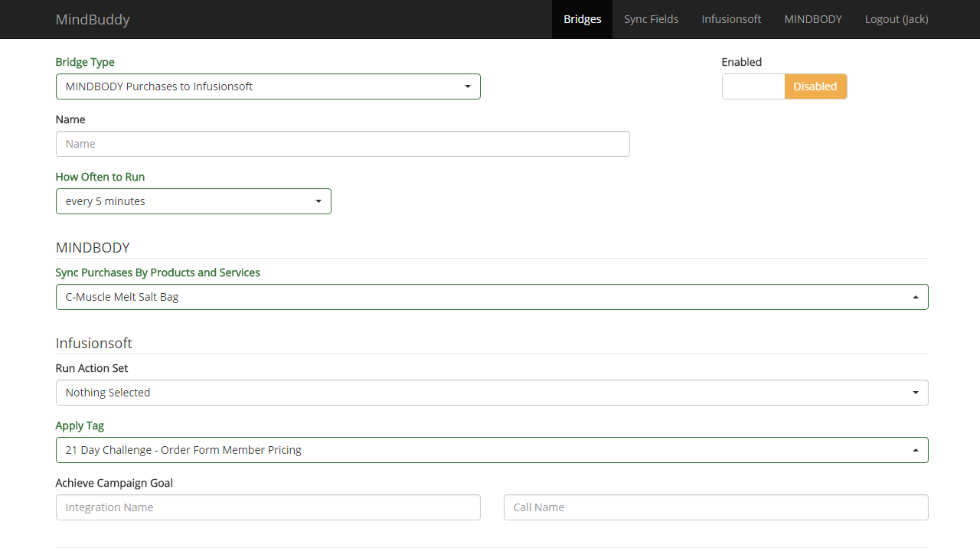Click caret arrow on 21 Day Challenge tag select

[x=915, y=450]
